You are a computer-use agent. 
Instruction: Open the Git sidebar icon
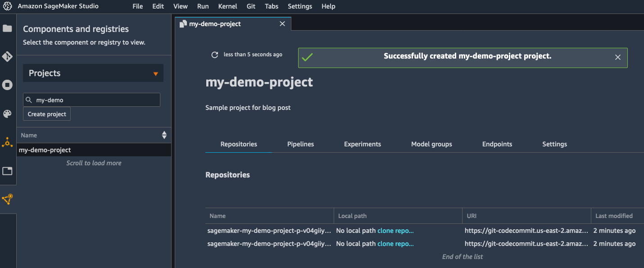7,57
